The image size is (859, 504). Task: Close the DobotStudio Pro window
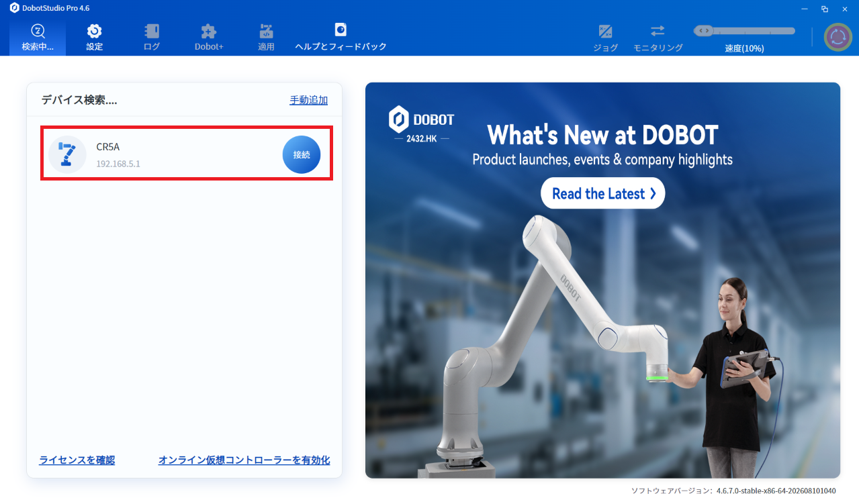click(845, 8)
